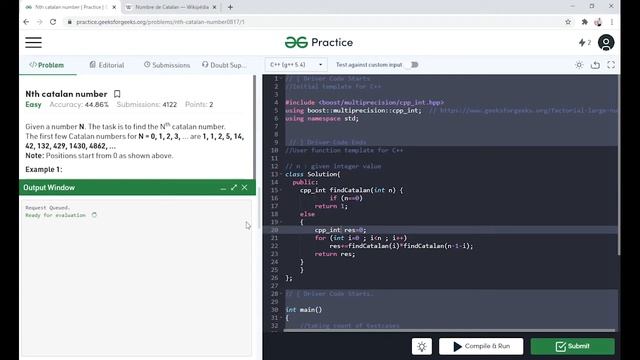
Task: Reset the code using the restore icon
Action: 595,65
